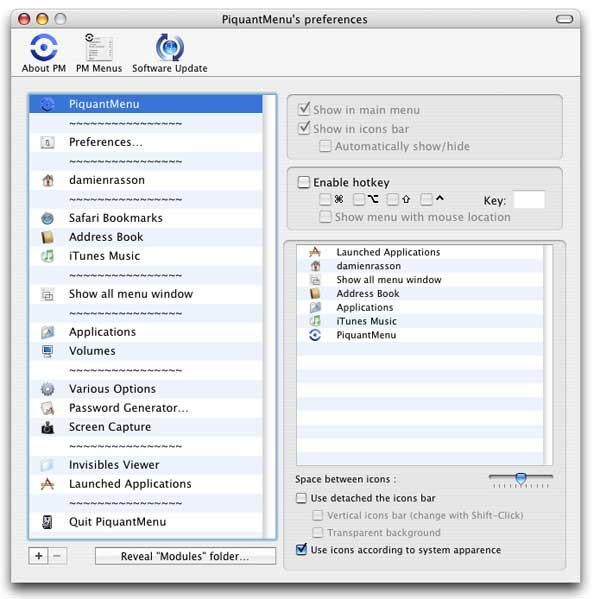
Task: Click the Various Options gear icon
Action: pyautogui.click(x=47, y=389)
